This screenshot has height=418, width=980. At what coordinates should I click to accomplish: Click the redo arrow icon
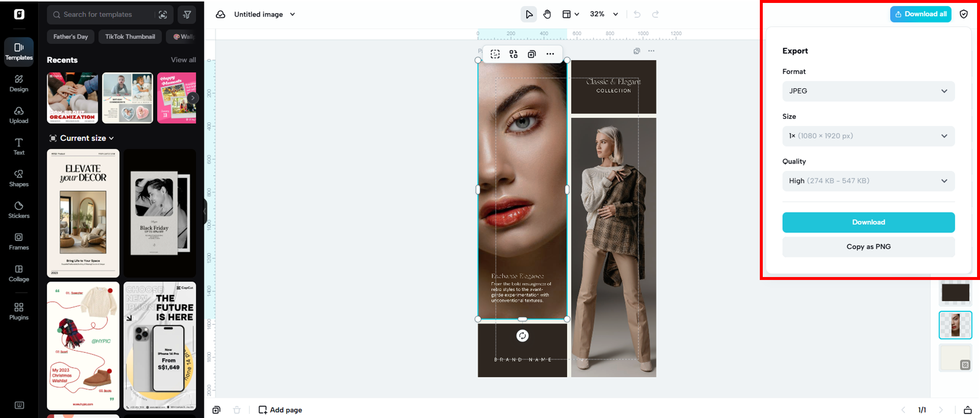point(655,14)
